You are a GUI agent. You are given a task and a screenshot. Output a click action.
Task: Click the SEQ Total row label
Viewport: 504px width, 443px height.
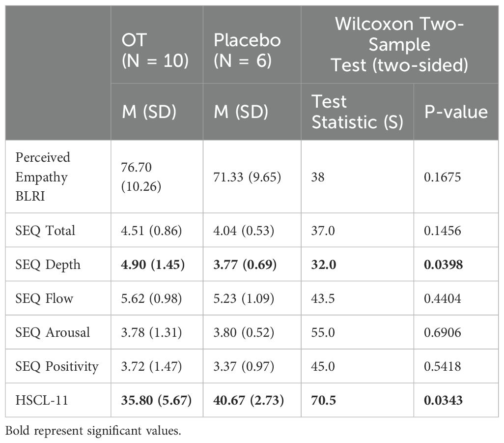pyautogui.click(x=45, y=230)
